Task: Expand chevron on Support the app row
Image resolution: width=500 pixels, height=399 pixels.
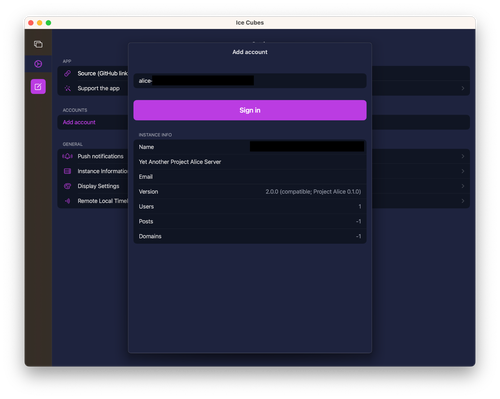Action: [463, 88]
